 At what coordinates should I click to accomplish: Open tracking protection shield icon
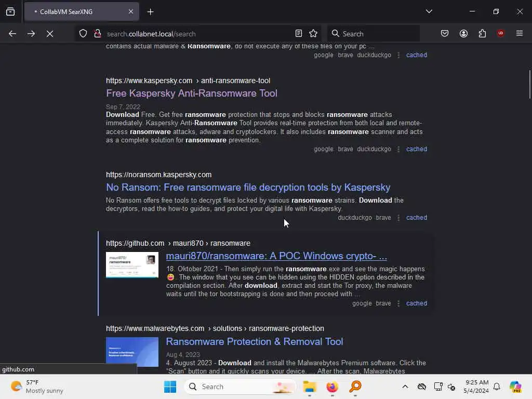click(83, 34)
